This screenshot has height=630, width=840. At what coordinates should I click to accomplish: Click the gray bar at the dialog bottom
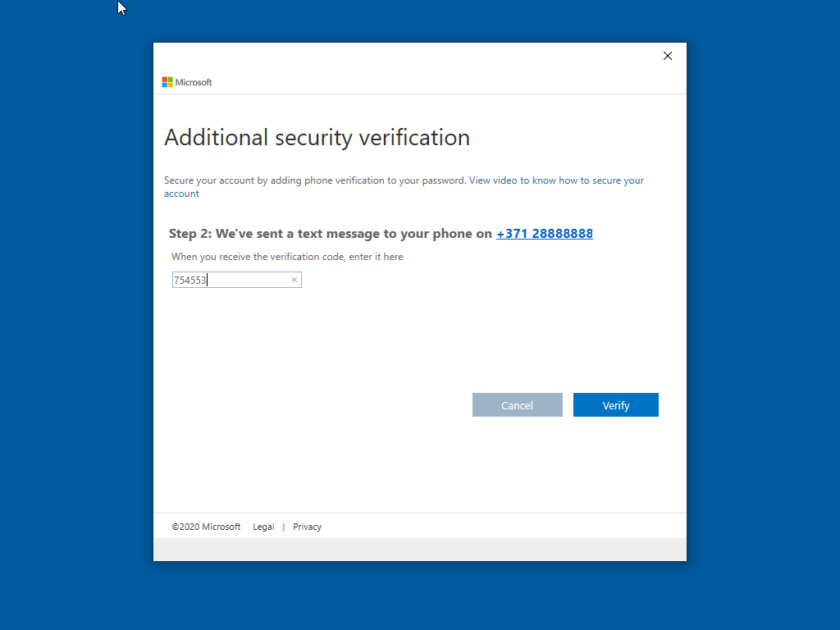pyautogui.click(x=419, y=550)
